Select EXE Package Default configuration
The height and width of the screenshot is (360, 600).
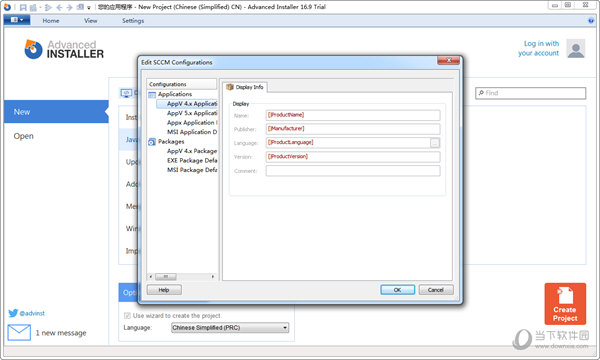(192, 161)
